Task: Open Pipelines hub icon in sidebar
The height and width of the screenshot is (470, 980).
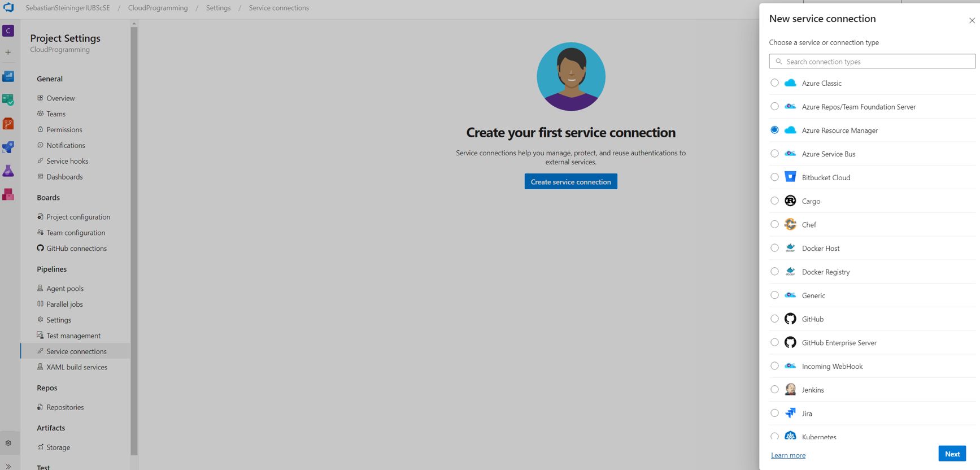Action: click(x=8, y=147)
